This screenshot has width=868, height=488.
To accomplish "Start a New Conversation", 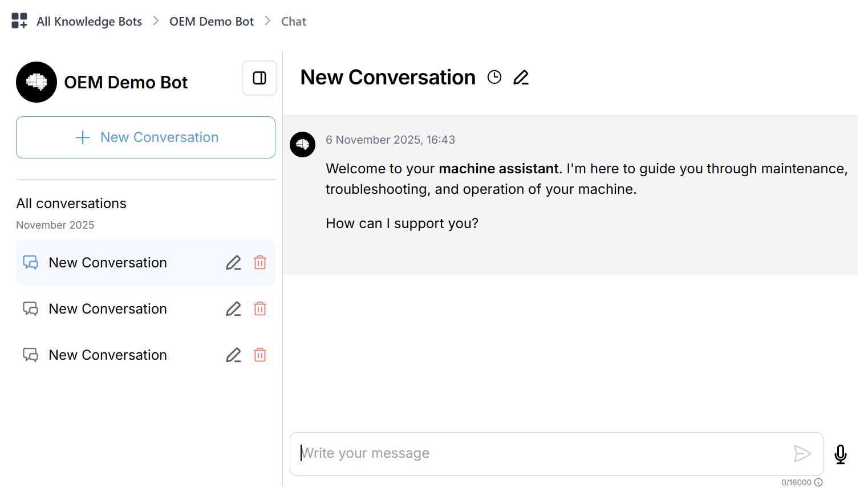I will 145,137.
